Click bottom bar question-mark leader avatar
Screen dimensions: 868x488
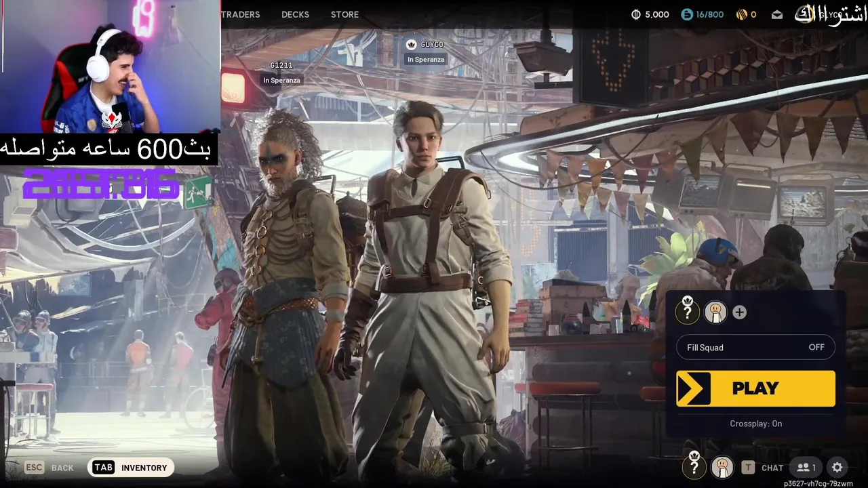tap(694, 466)
